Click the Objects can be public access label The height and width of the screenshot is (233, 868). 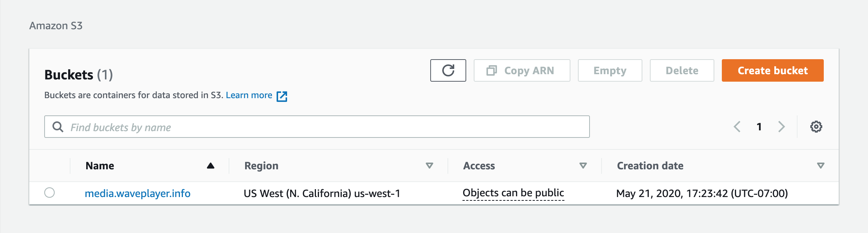pyautogui.click(x=513, y=193)
